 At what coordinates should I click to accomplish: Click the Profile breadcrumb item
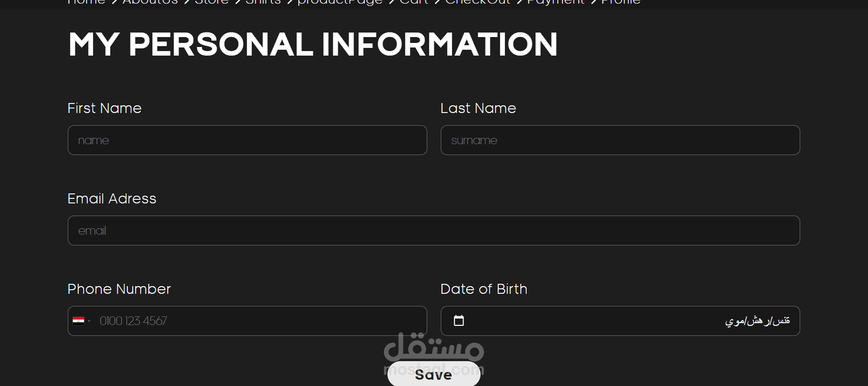621,2
